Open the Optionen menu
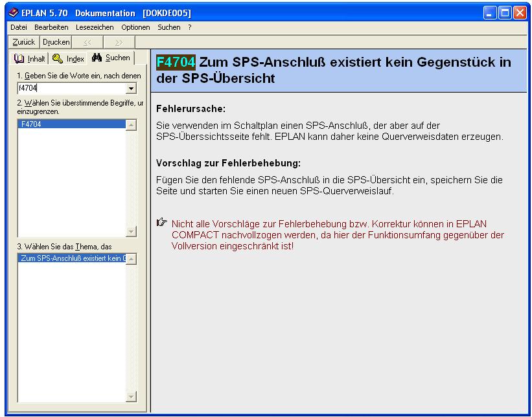Screen dimensions: 532x417 click(135, 27)
